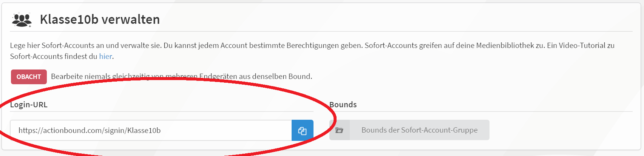Open the video tutorial via 'hier' link
Screen dimensions: 644x156
(105, 56)
